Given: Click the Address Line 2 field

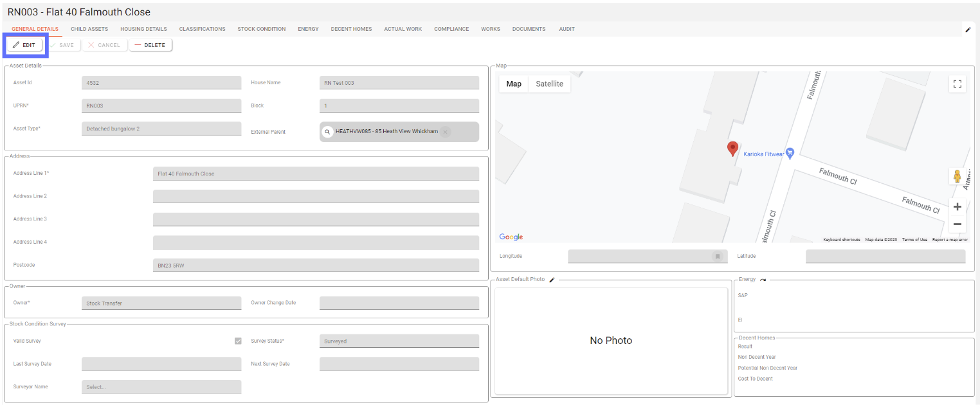Looking at the screenshot, I should 315,196.
